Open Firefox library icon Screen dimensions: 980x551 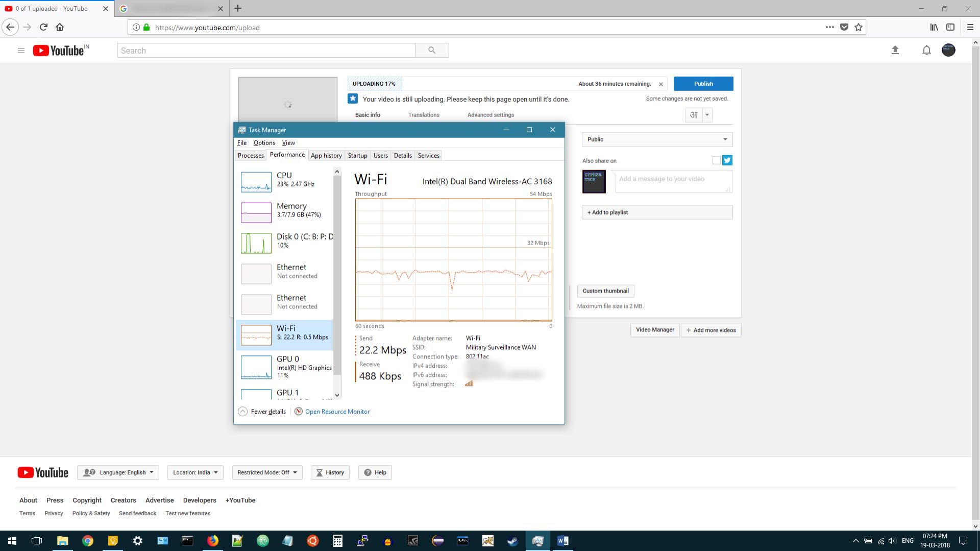pyautogui.click(x=934, y=27)
